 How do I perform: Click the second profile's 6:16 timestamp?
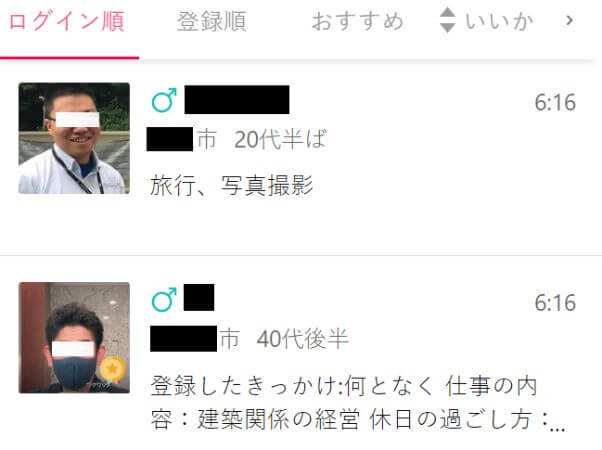click(555, 303)
